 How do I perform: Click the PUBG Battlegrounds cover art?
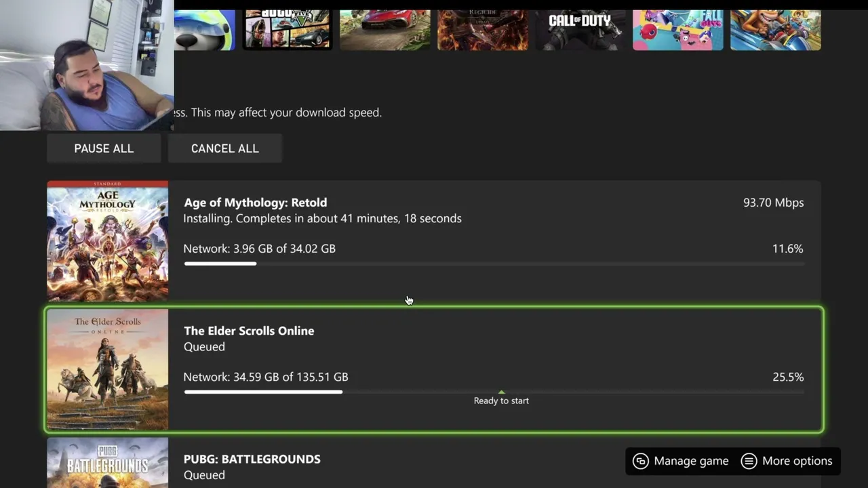[107, 463]
